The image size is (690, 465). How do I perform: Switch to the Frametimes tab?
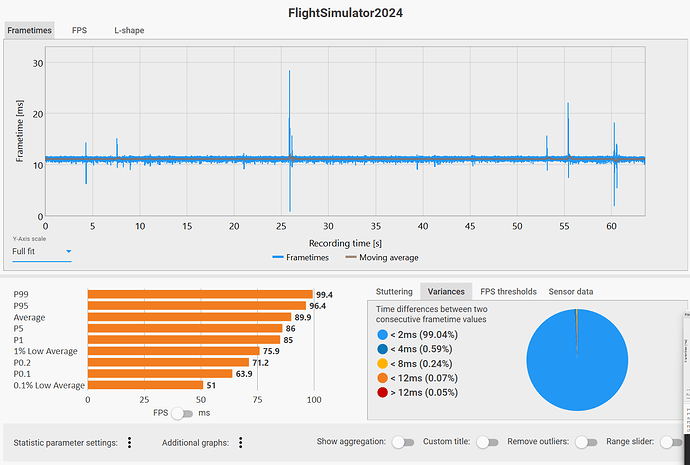pyautogui.click(x=29, y=30)
